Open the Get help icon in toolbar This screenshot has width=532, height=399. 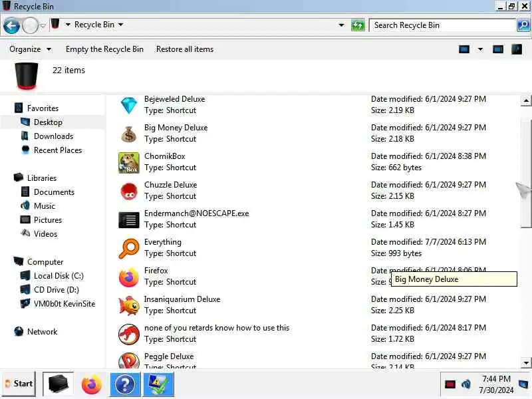tap(517, 49)
